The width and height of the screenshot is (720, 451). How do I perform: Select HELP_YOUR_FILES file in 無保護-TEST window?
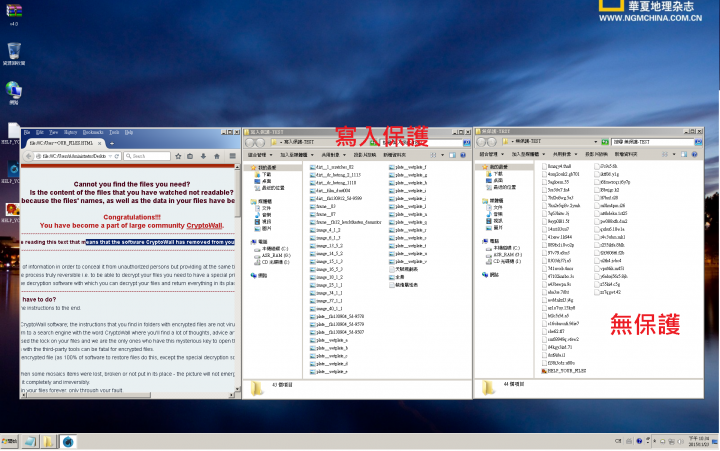pos(563,371)
